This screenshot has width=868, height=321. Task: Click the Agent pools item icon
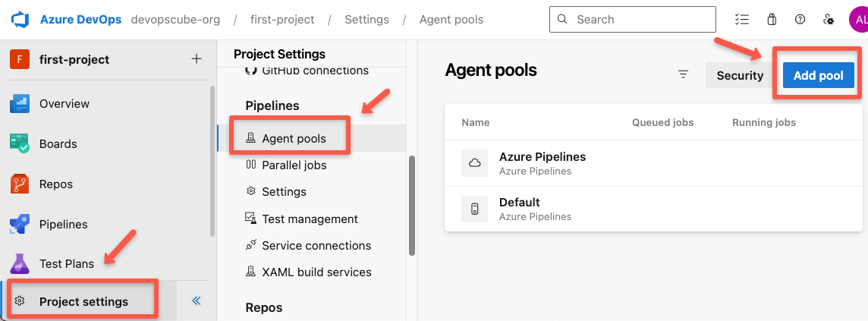coord(251,138)
